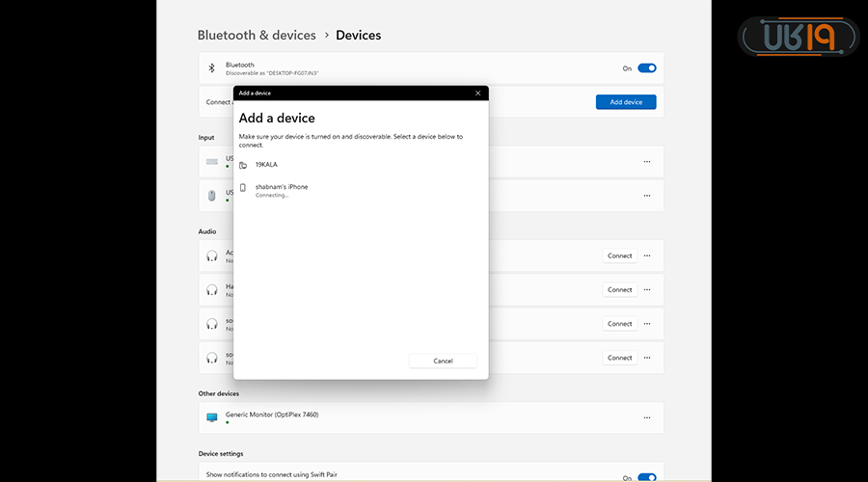The height and width of the screenshot is (482, 868).
Task: Select 19KALA from the device list
Action: pyautogui.click(x=266, y=165)
